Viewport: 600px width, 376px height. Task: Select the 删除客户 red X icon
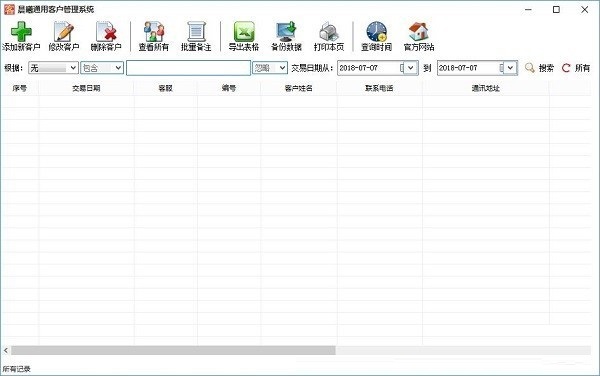106,32
